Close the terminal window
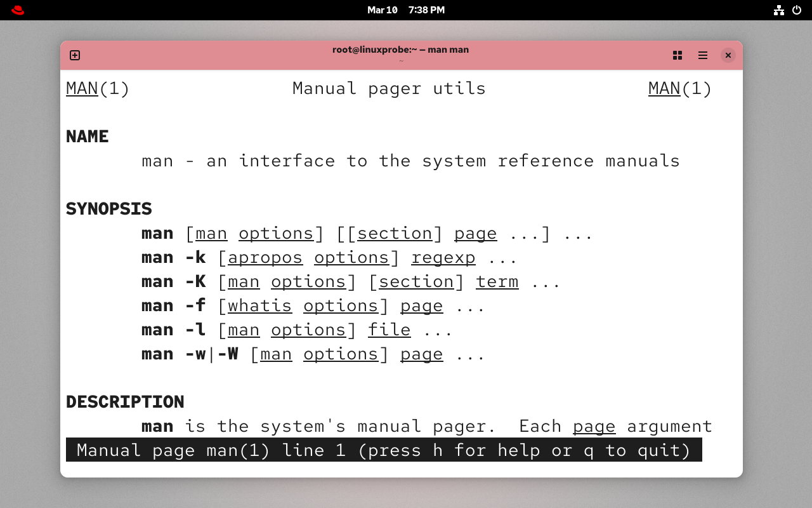Screen dimensions: 812x508 (x=728, y=55)
